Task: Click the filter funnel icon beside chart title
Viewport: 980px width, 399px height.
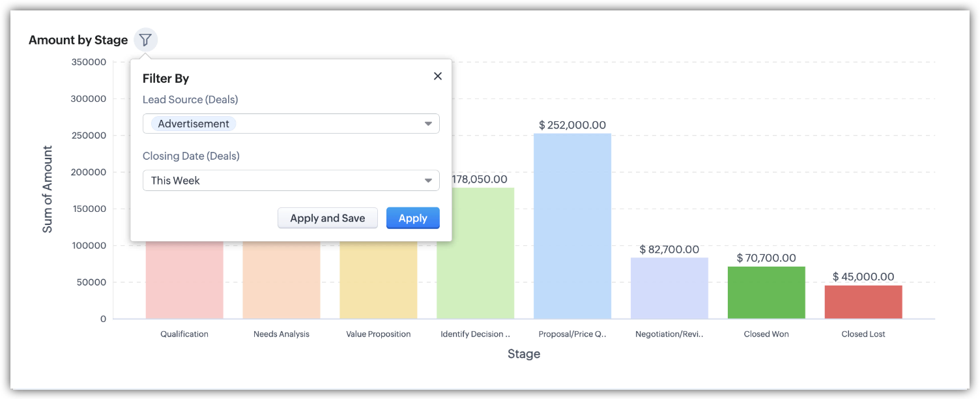Action: [145, 40]
